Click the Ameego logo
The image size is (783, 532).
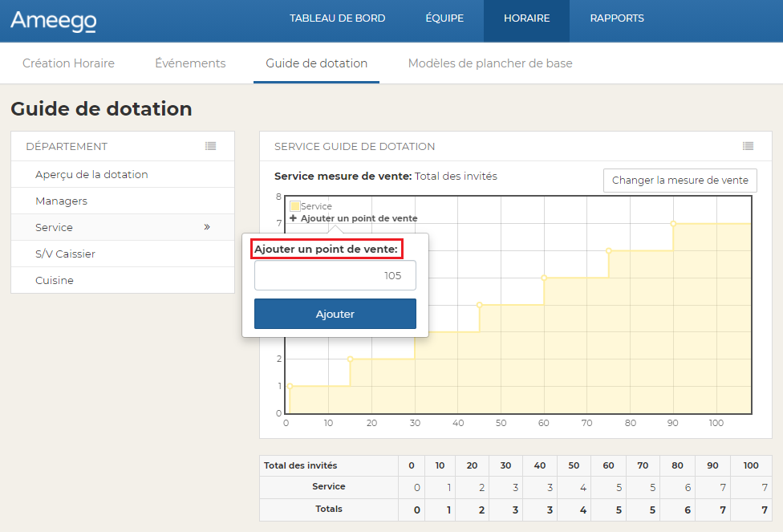53,21
